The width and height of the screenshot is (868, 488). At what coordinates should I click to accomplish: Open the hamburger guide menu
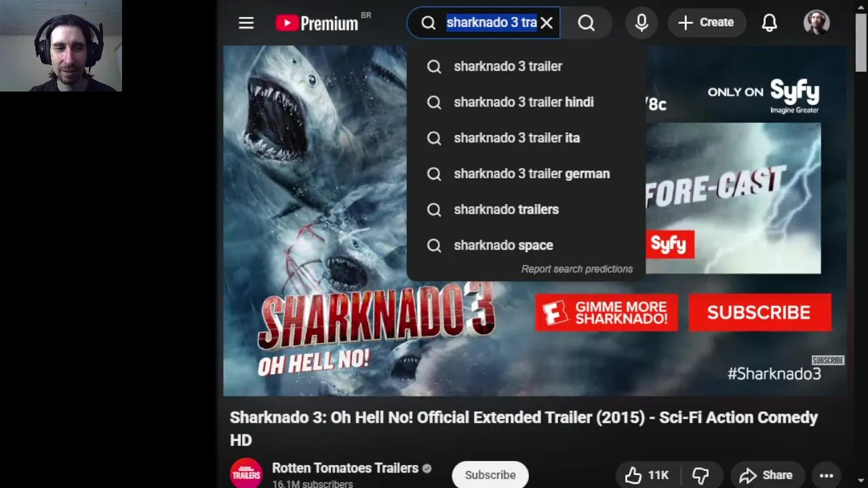(246, 23)
